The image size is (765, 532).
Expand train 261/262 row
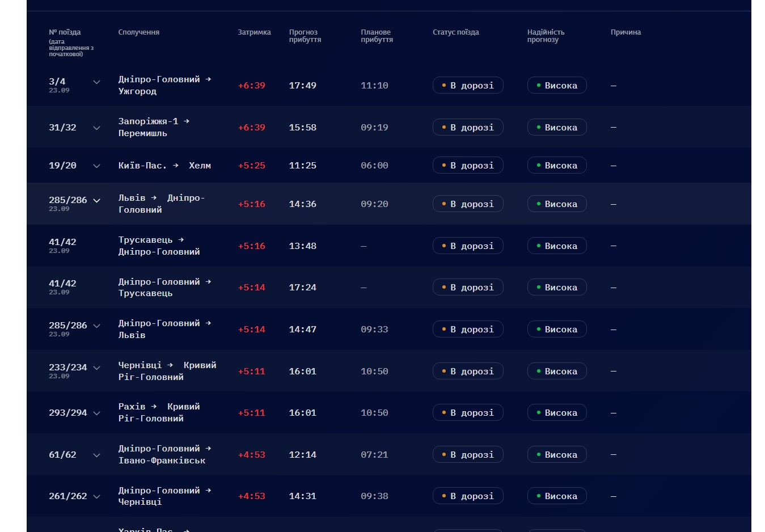96,496
